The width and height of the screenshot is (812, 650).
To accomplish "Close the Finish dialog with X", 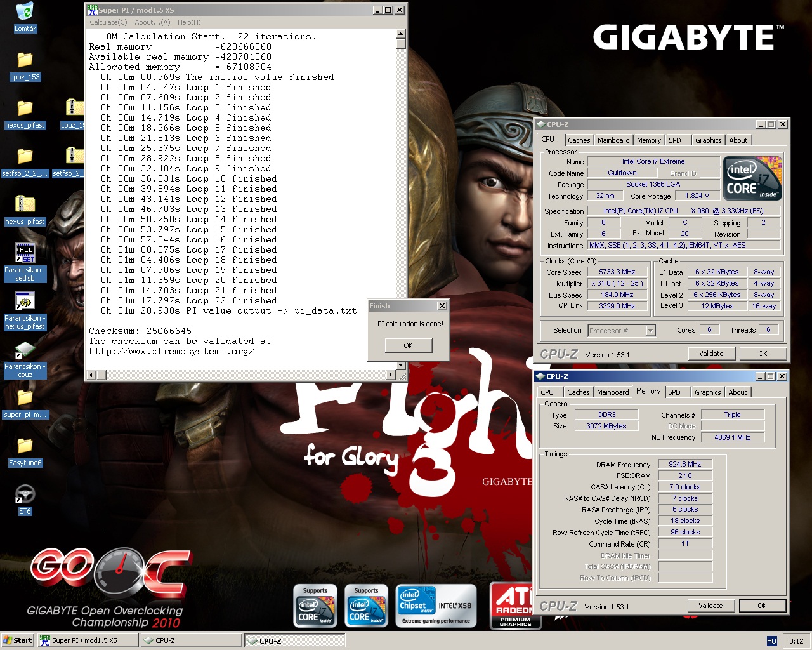I will pos(442,306).
